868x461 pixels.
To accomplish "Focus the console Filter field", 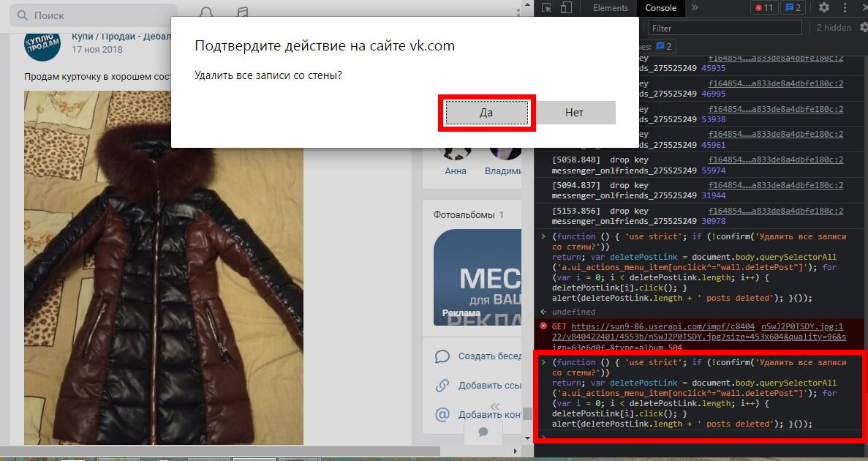I will coord(725,29).
